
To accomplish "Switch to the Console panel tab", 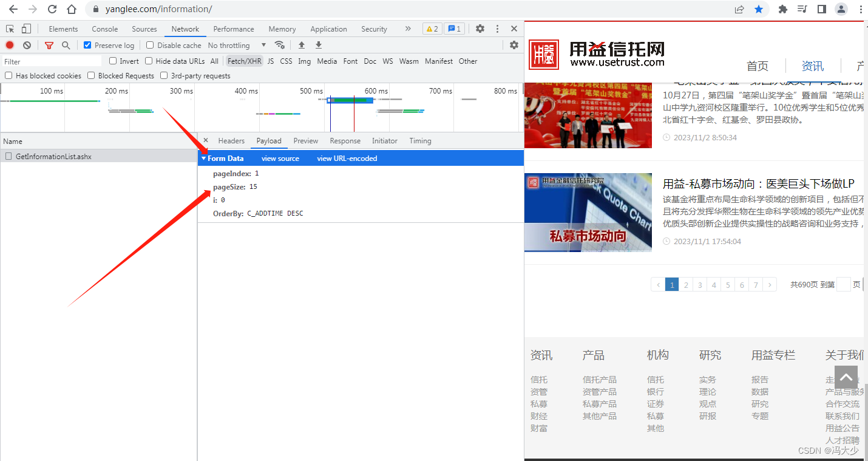I will [x=105, y=29].
